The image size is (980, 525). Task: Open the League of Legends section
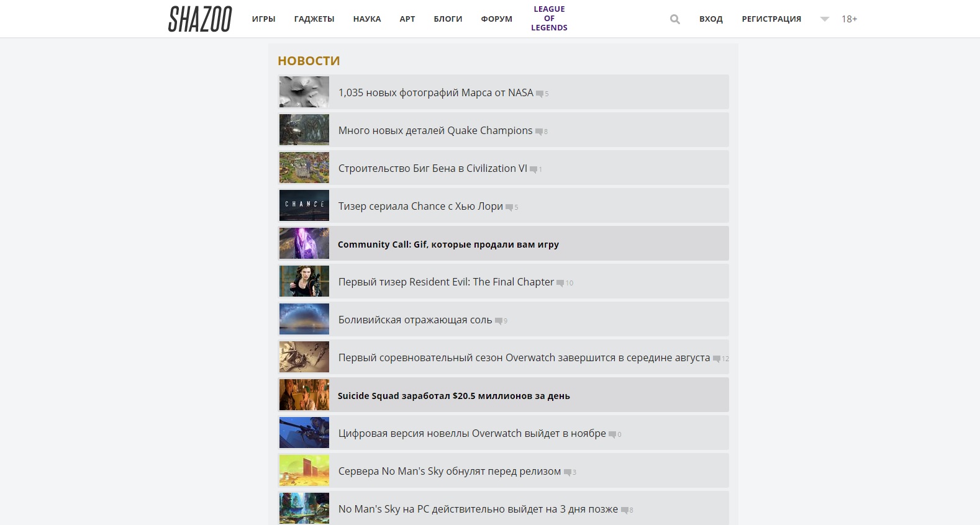click(550, 19)
